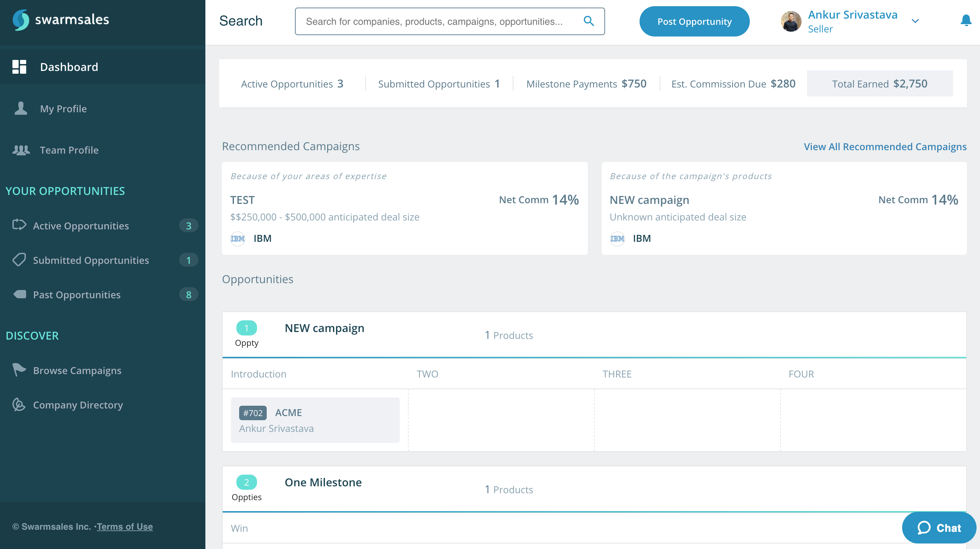Click the Ankur Srivastava profile avatar

(791, 21)
